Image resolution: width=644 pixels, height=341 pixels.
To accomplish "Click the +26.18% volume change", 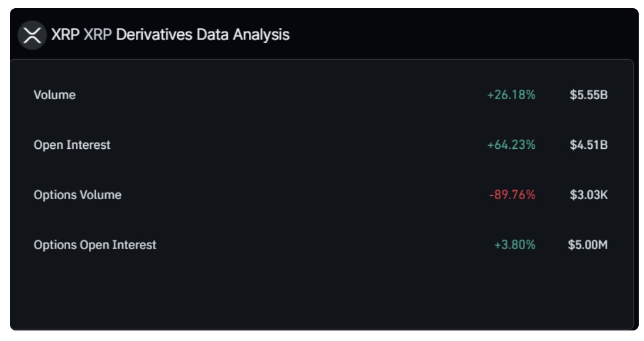I will tap(511, 95).
